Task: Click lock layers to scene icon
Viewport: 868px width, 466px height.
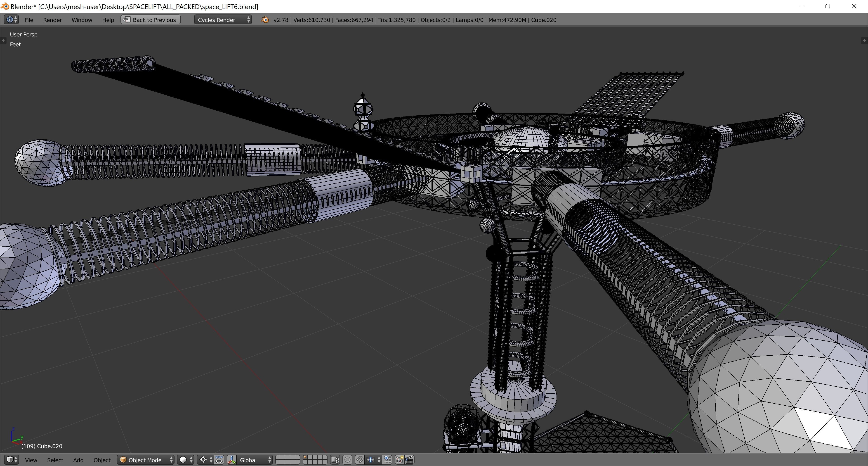Action: 335,460
